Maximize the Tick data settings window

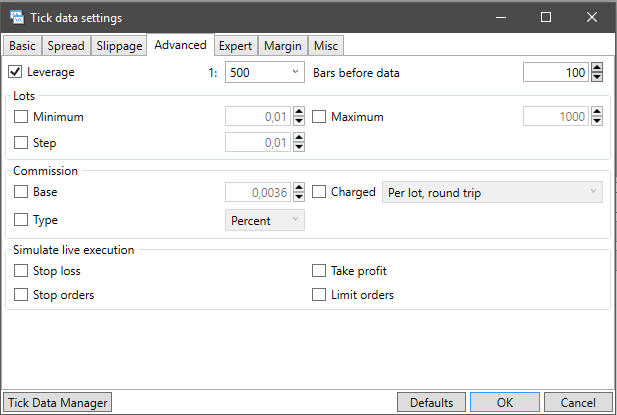[x=546, y=17]
